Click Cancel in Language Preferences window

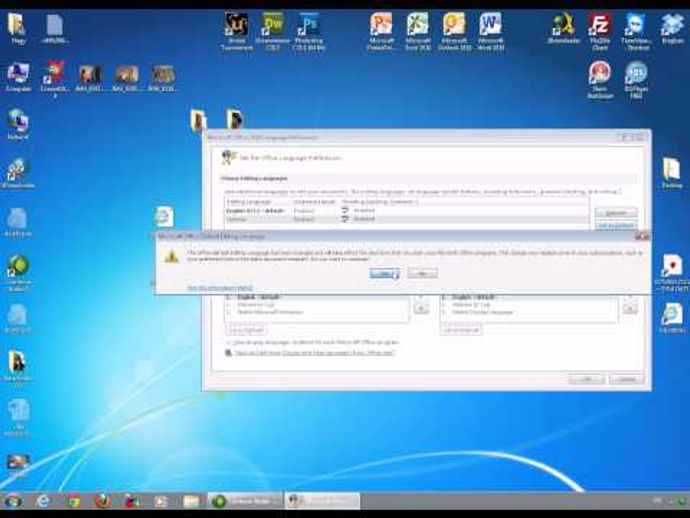(627, 379)
